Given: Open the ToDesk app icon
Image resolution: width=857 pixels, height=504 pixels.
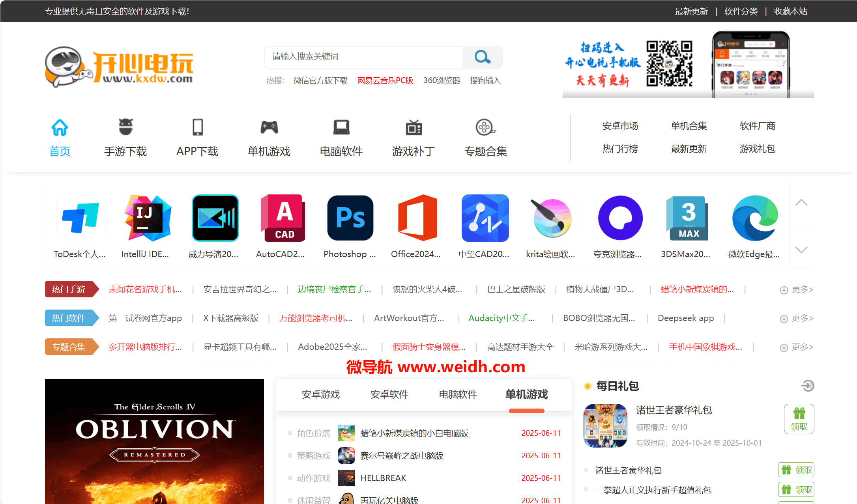Looking at the screenshot, I should click(x=80, y=218).
